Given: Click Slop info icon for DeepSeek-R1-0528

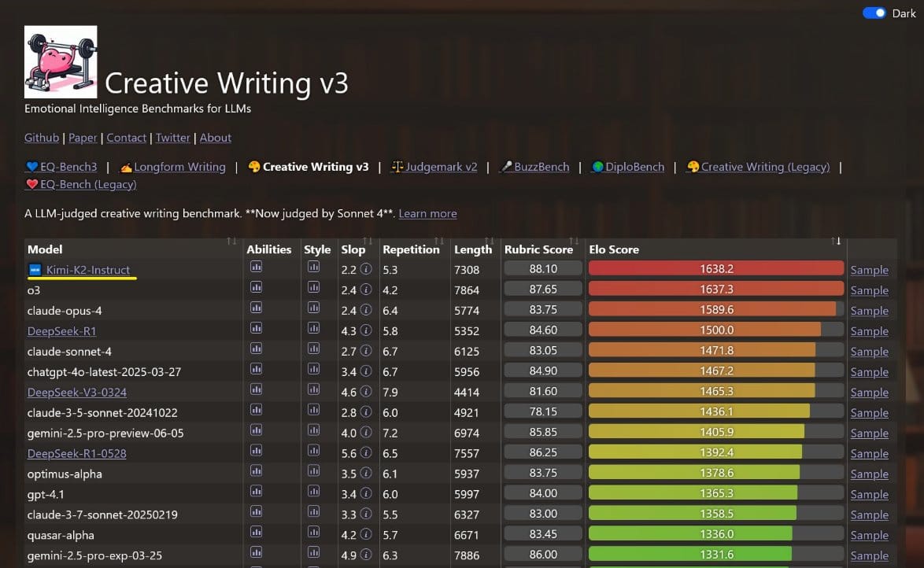Looking at the screenshot, I should point(366,453).
